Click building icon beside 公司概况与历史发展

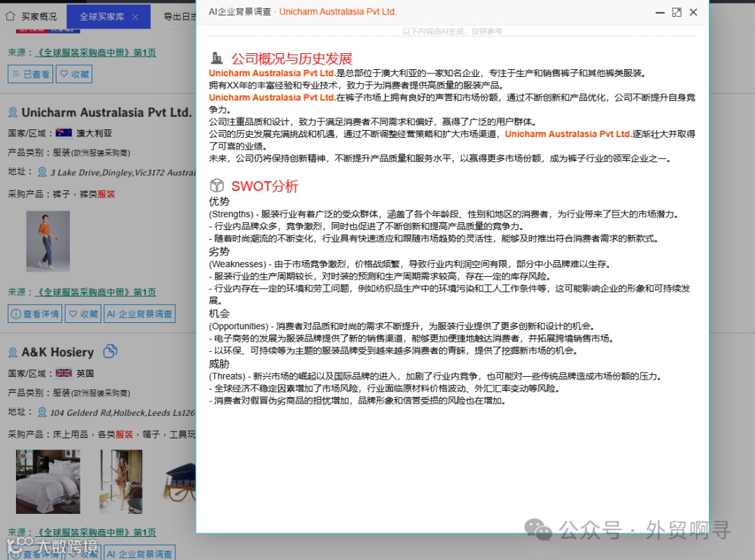coord(217,58)
